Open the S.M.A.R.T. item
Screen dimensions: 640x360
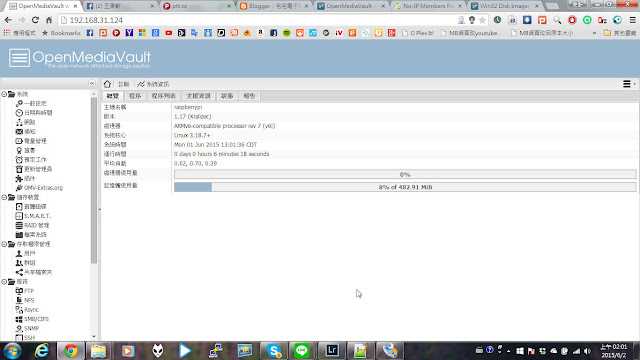coord(33,216)
